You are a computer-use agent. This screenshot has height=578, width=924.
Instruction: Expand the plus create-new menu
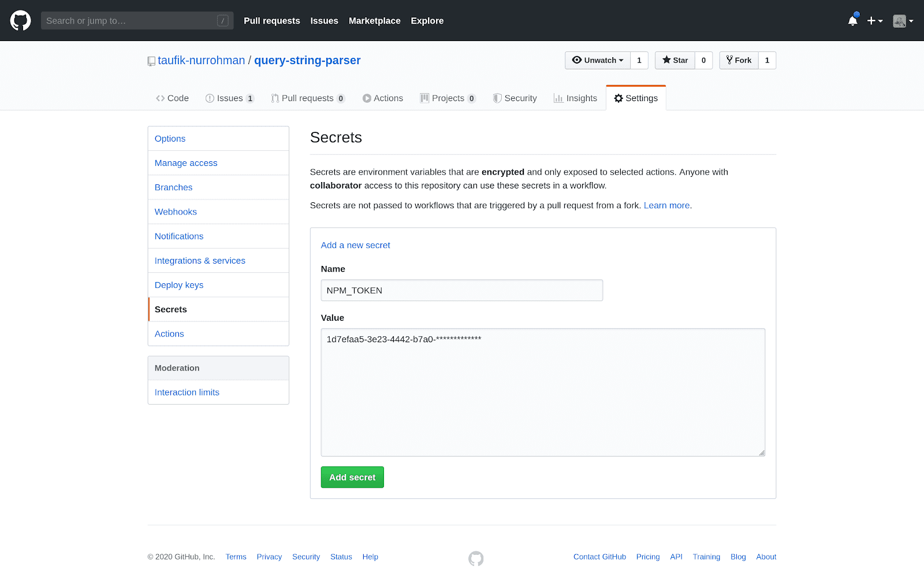point(875,21)
